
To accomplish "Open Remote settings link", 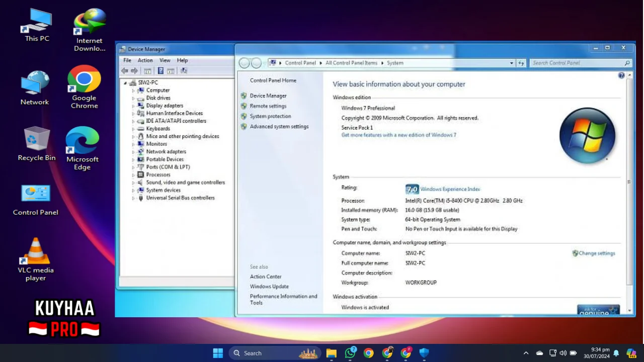I will [268, 106].
